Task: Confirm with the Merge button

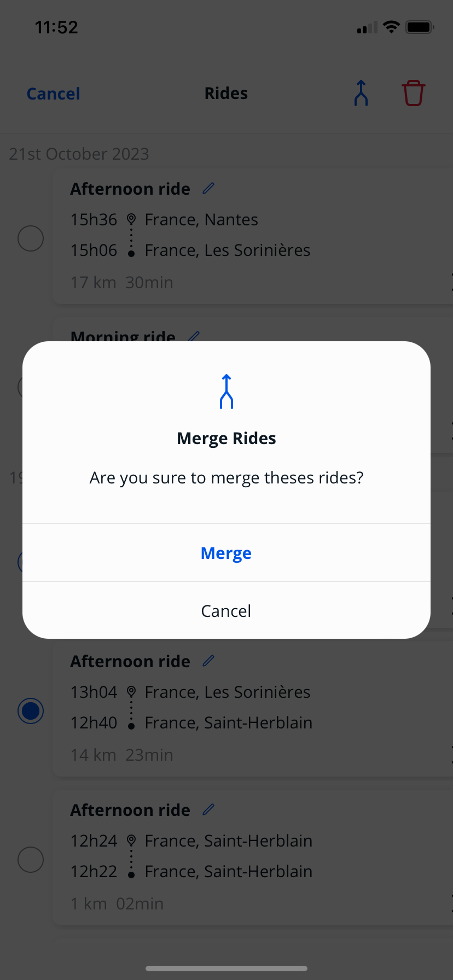Action: click(x=226, y=553)
